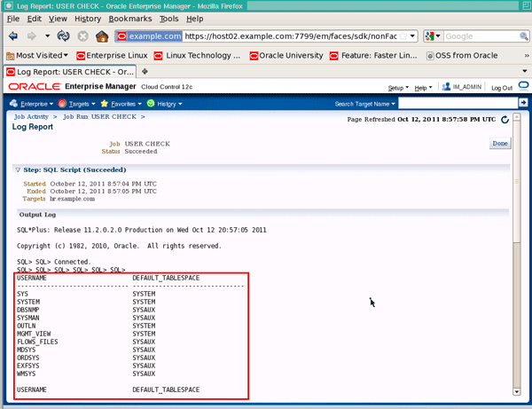Open the View menu
Screen dimensions: 532x409
point(58,19)
